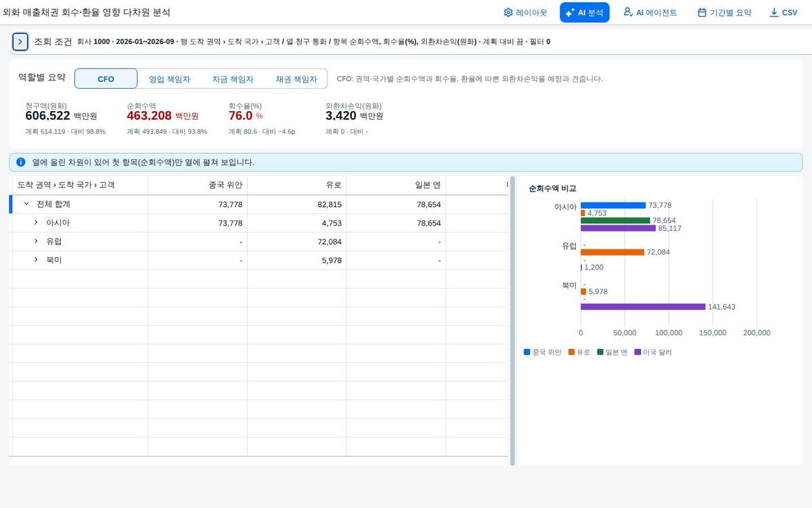
Task: Click the 북미 purple bar 141,643
Action: [x=643, y=307]
